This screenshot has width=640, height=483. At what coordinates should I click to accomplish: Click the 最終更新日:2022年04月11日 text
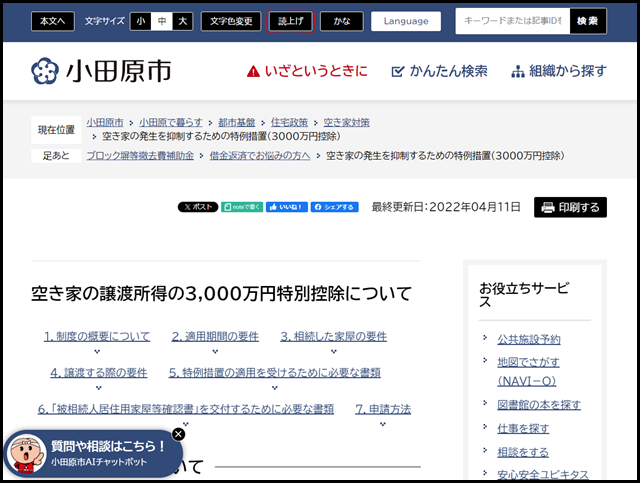click(446, 207)
